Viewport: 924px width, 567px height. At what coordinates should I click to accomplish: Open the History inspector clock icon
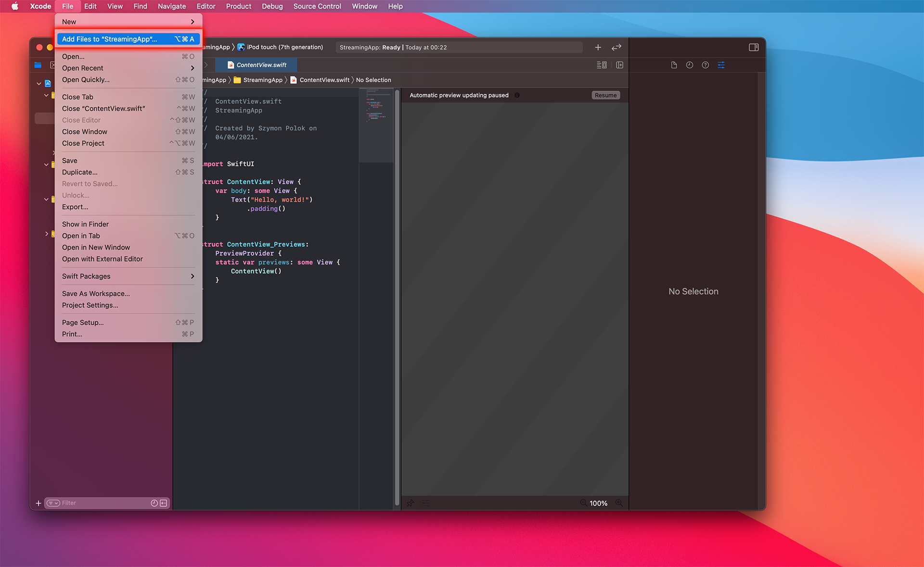690,65
